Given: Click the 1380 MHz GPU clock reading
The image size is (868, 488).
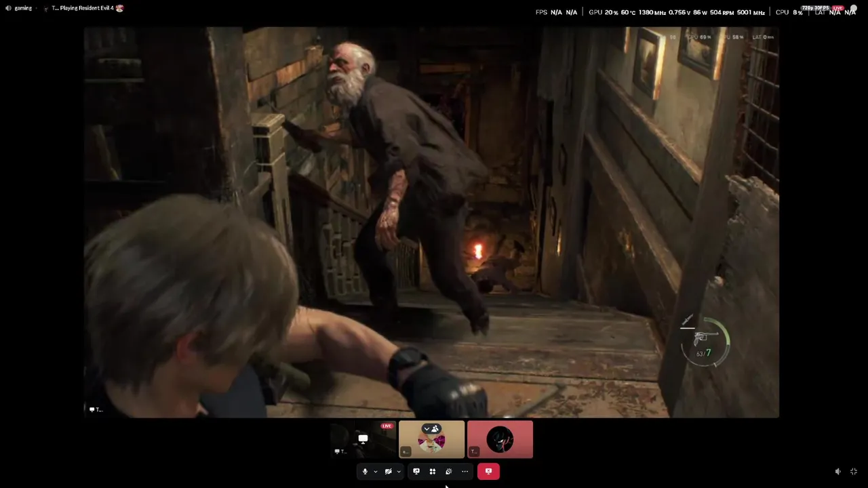Looking at the screenshot, I should (x=652, y=12).
